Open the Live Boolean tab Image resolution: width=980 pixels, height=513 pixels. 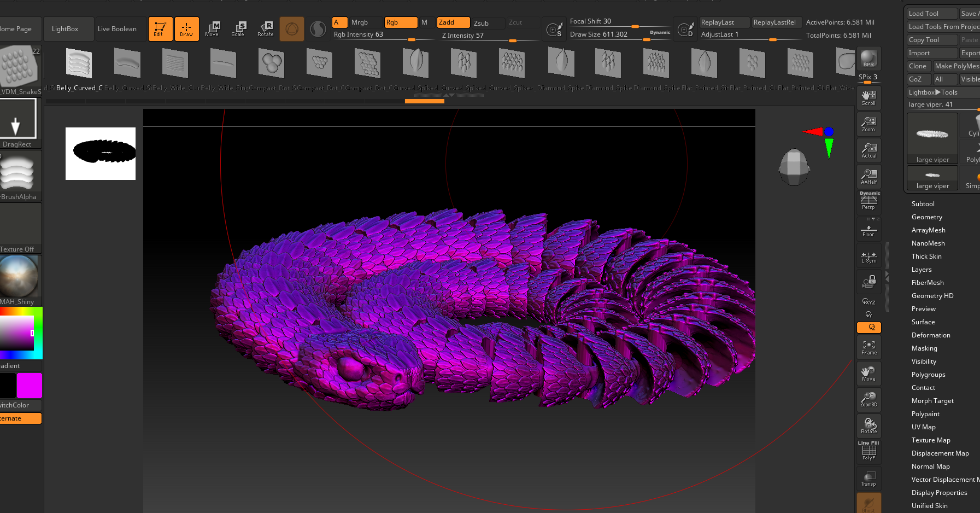117,29
